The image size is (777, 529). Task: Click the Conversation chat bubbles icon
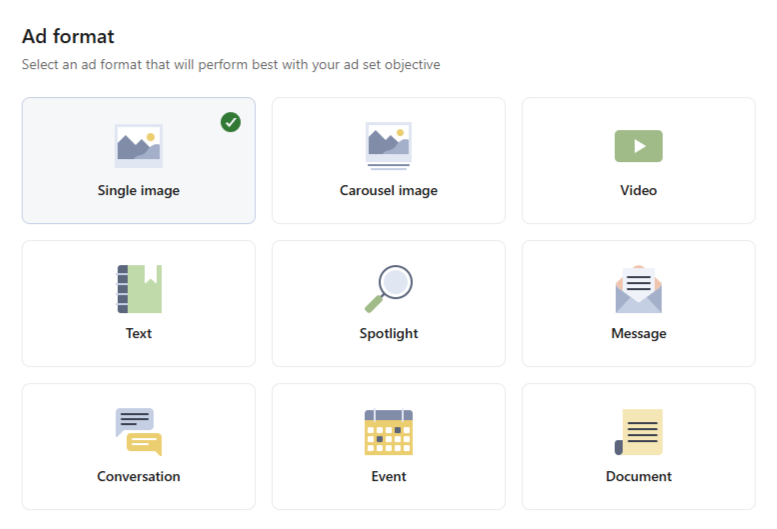pos(138,432)
